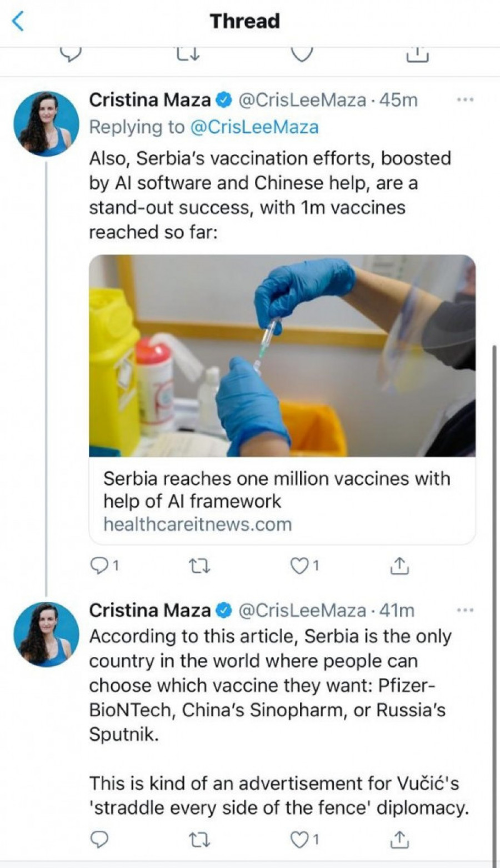Open more options on the 41m tweet

(x=464, y=610)
